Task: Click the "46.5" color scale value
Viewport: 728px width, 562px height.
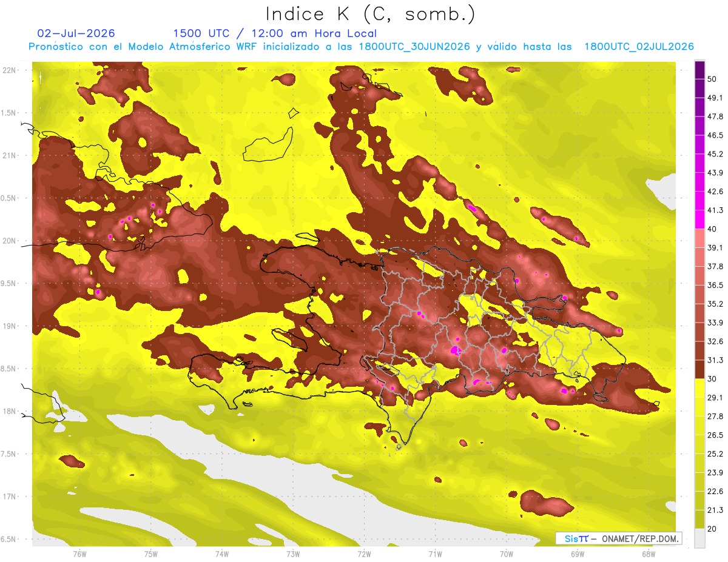Action: tap(715, 135)
